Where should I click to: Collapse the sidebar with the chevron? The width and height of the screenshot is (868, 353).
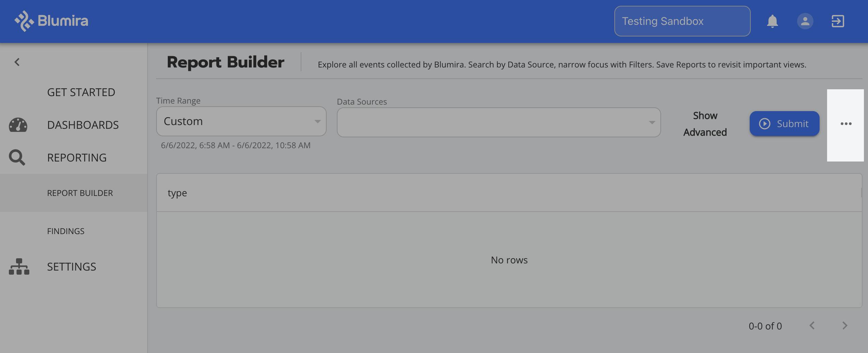point(17,62)
